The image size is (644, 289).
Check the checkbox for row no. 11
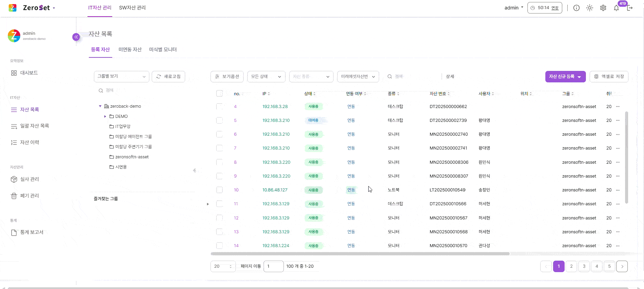click(219, 204)
